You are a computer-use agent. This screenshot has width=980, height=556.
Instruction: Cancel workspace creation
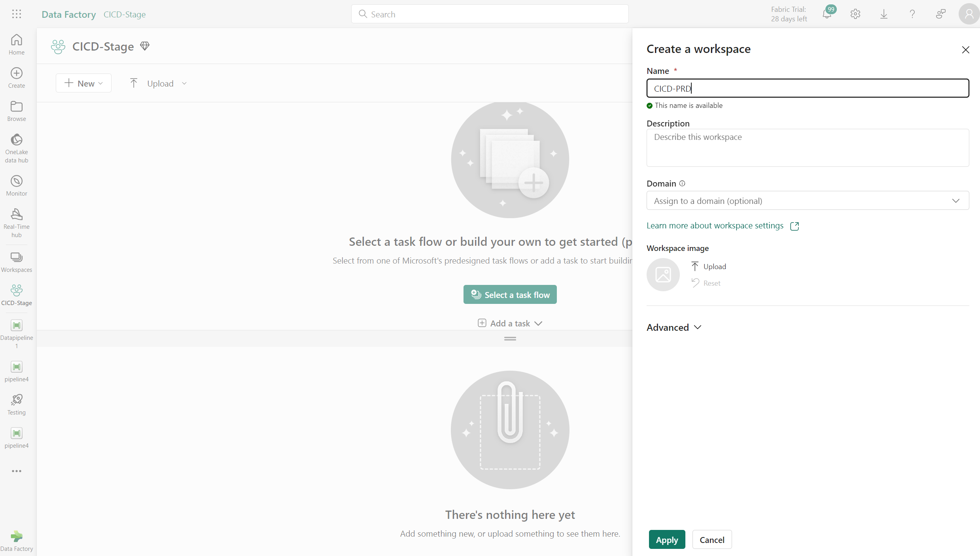(x=712, y=539)
